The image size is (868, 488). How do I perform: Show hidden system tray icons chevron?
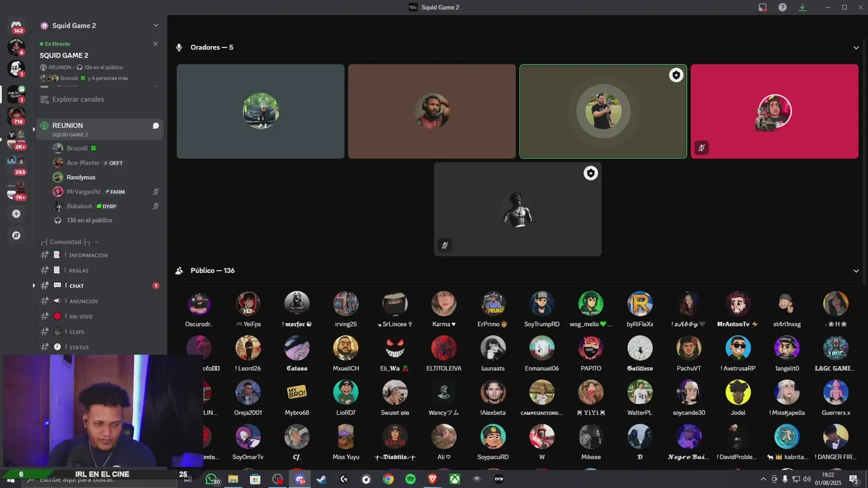tap(763, 479)
